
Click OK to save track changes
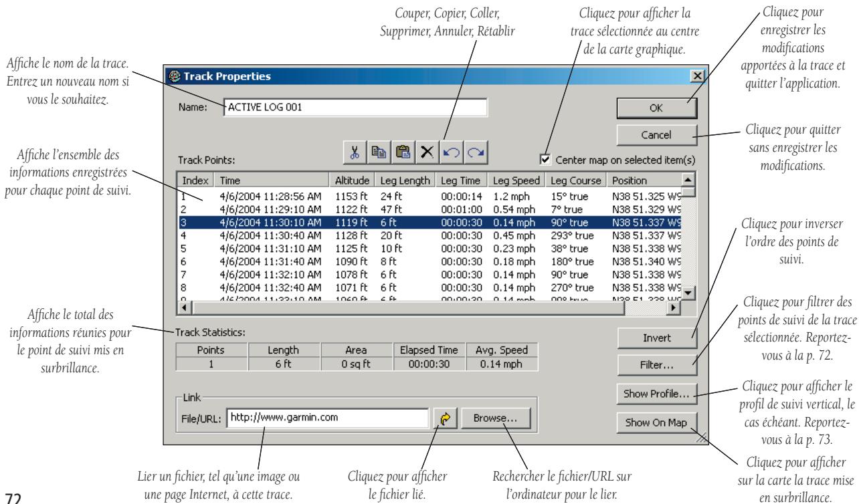click(657, 108)
